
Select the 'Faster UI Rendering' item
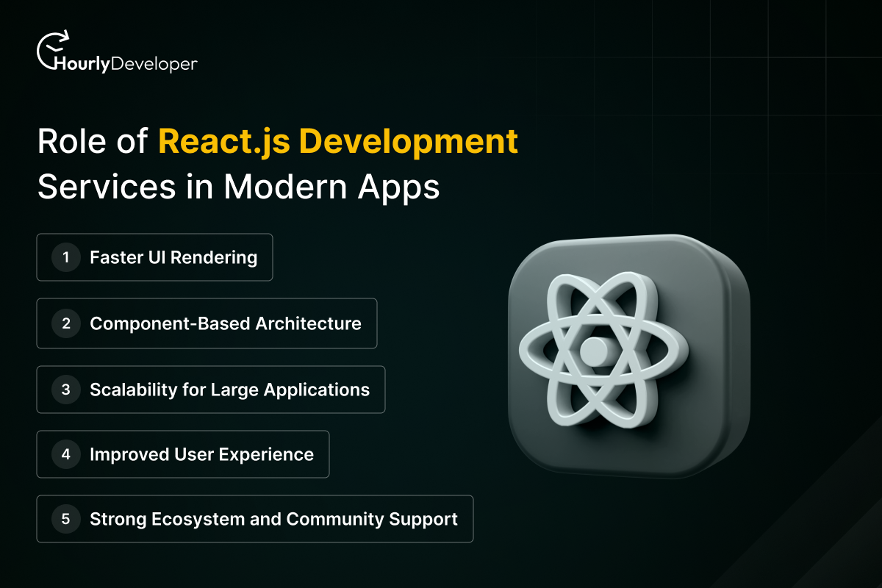[154, 257]
